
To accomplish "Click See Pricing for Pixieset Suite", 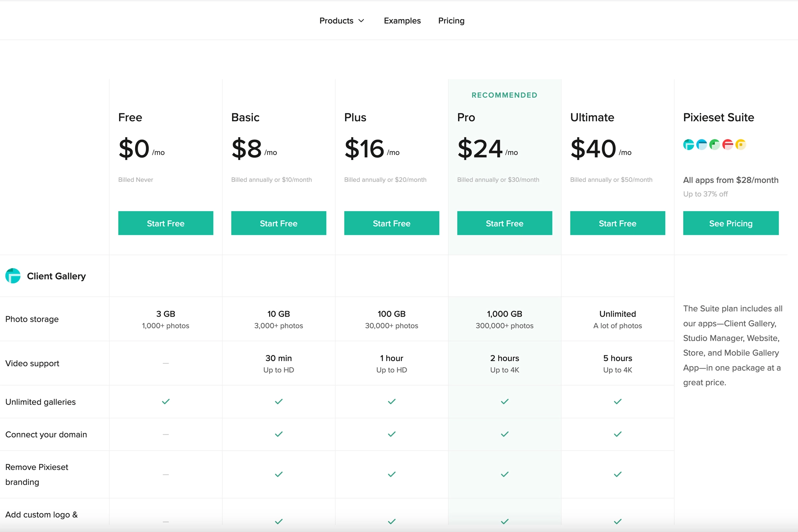I will click(x=731, y=223).
